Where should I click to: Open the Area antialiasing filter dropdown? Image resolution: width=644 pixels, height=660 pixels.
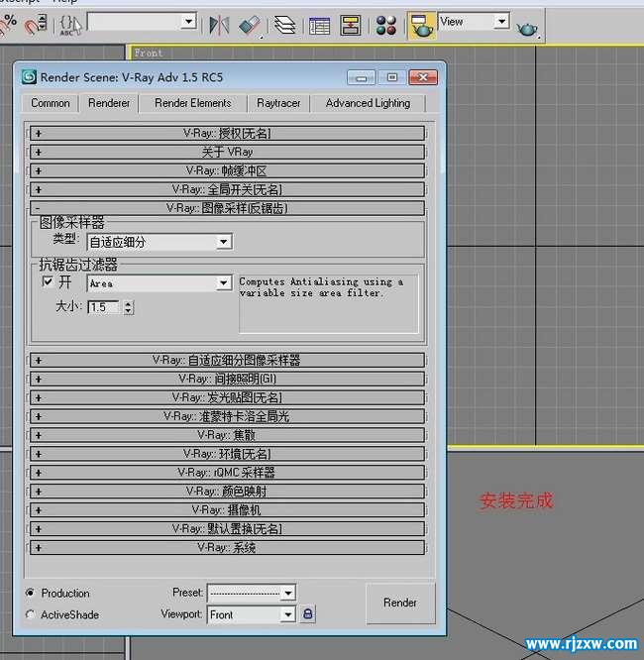click(x=160, y=283)
